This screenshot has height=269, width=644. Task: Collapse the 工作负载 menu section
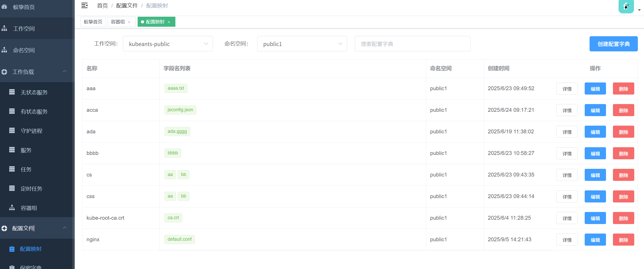[65, 71]
